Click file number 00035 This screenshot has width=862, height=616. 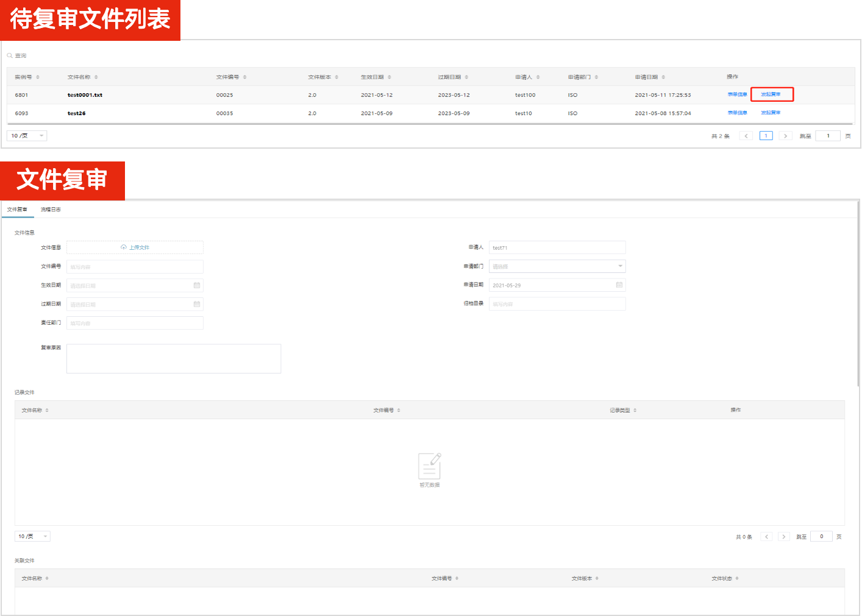click(x=224, y=113)
